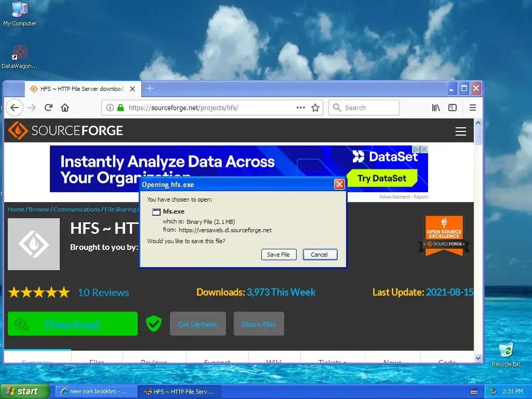The width and height of the screenshot is (532, 399).
Task: Click the AdChoices icon on the banner
Action: (416, 149)
